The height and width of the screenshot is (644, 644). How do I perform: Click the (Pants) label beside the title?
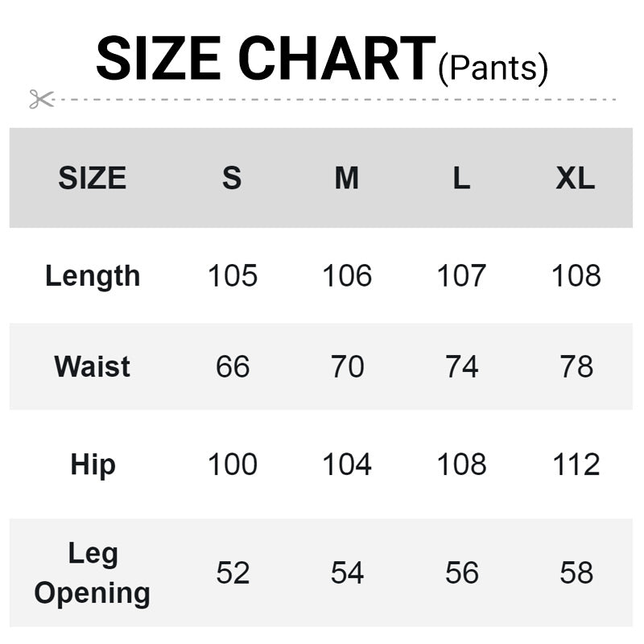(x=493, y=68)
